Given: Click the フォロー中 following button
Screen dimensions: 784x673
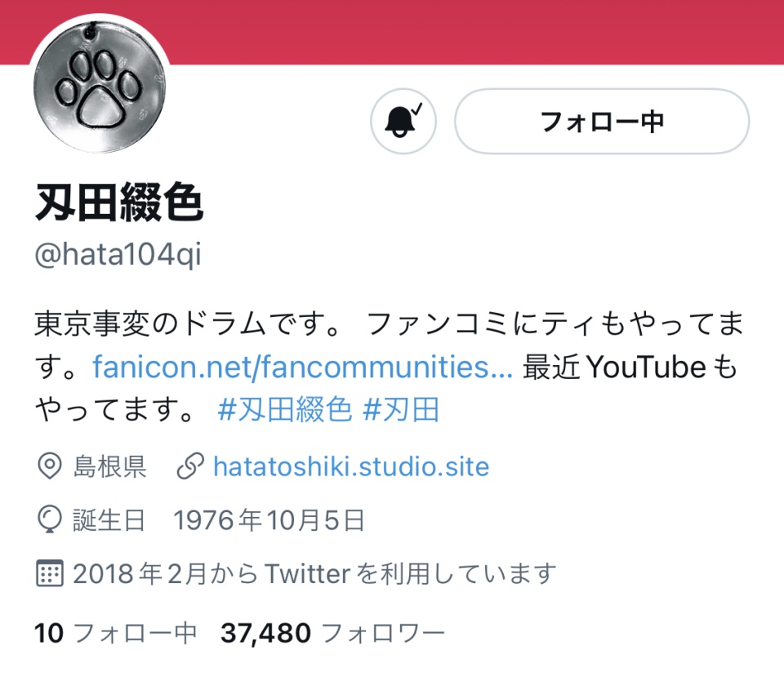Looking at the screenshot, I should 602,122.
